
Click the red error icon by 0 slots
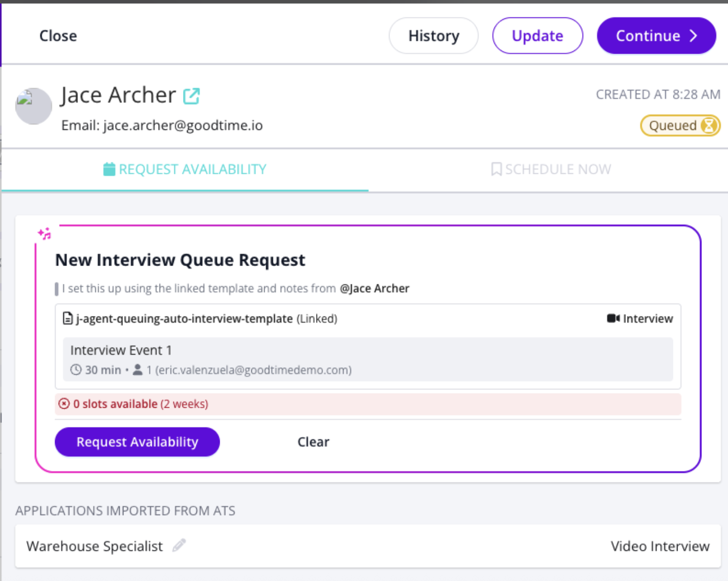coord(64,404)
